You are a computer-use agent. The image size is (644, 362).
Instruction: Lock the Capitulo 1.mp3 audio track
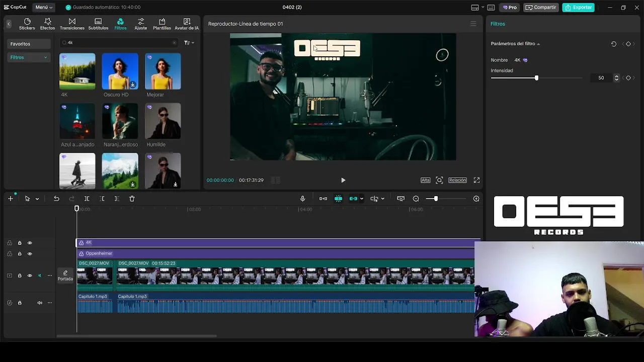[20, 303]
